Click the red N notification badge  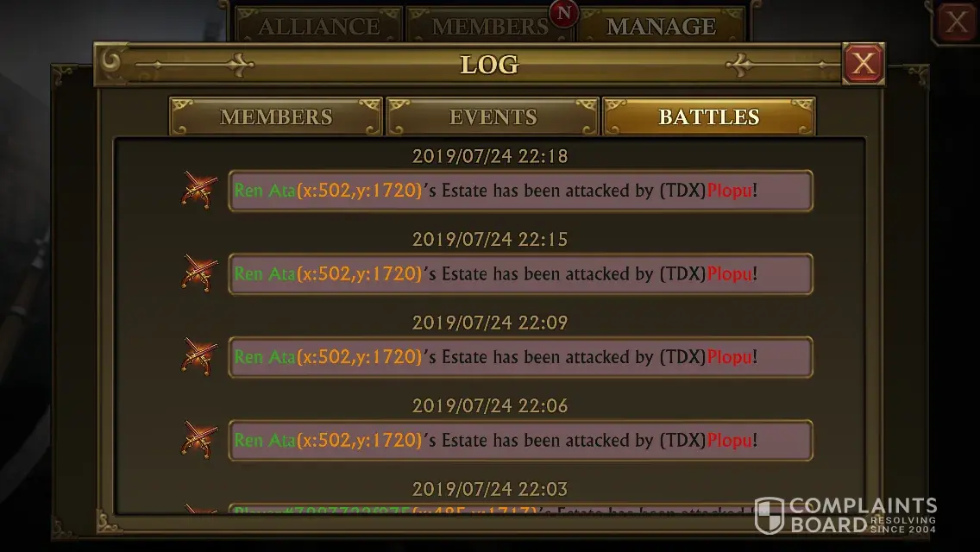click(563, 13)
